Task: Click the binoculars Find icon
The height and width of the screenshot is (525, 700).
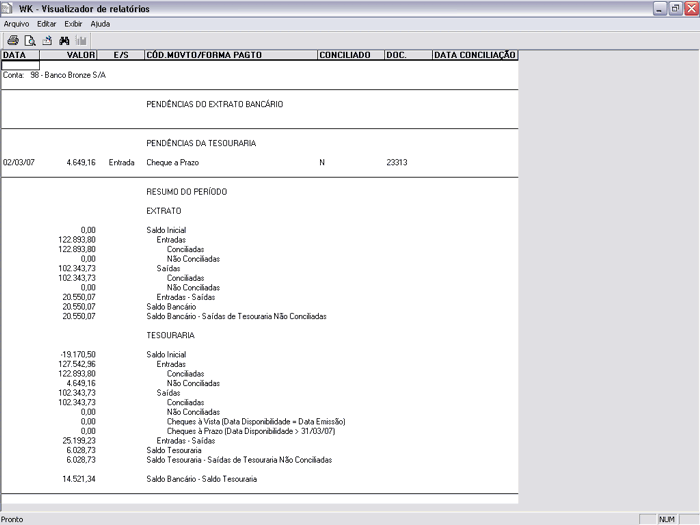Action: click(x=63, y=40)
